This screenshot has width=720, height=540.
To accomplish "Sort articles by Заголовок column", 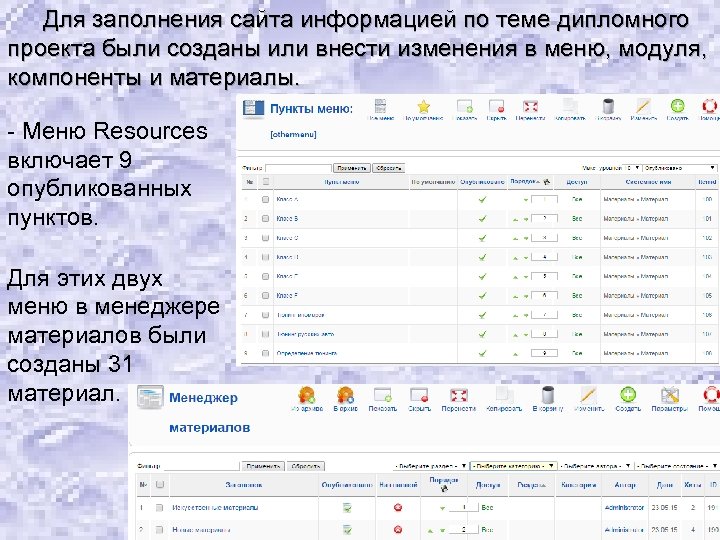I will coord(244,485).
